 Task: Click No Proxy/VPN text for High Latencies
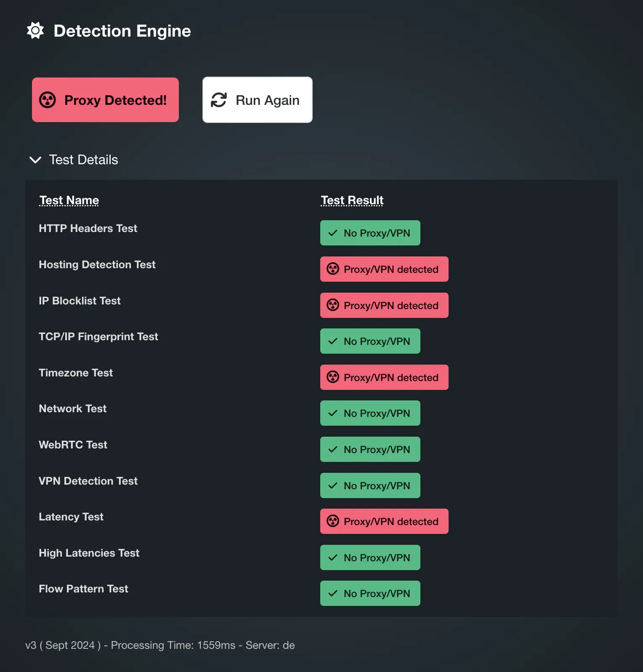pyautogui.click(x=377, y=557)
